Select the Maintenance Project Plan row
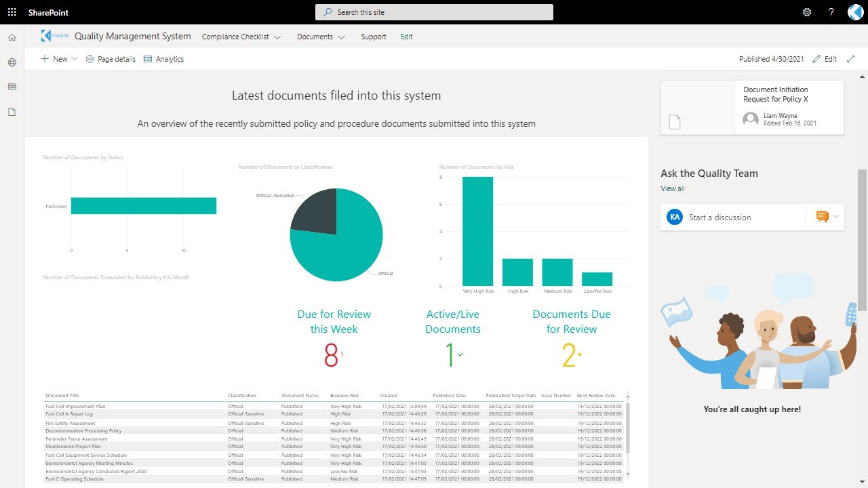 point(334,447)
